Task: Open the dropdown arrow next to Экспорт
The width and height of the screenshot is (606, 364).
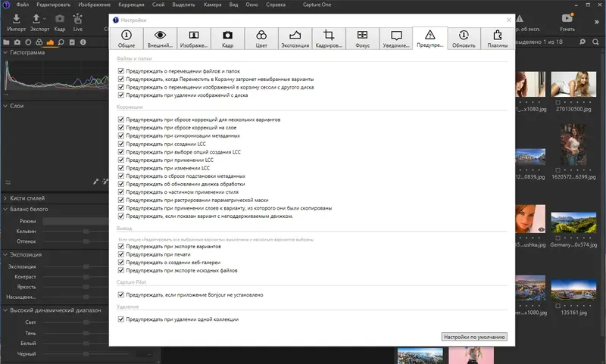Action: point(45,18)
